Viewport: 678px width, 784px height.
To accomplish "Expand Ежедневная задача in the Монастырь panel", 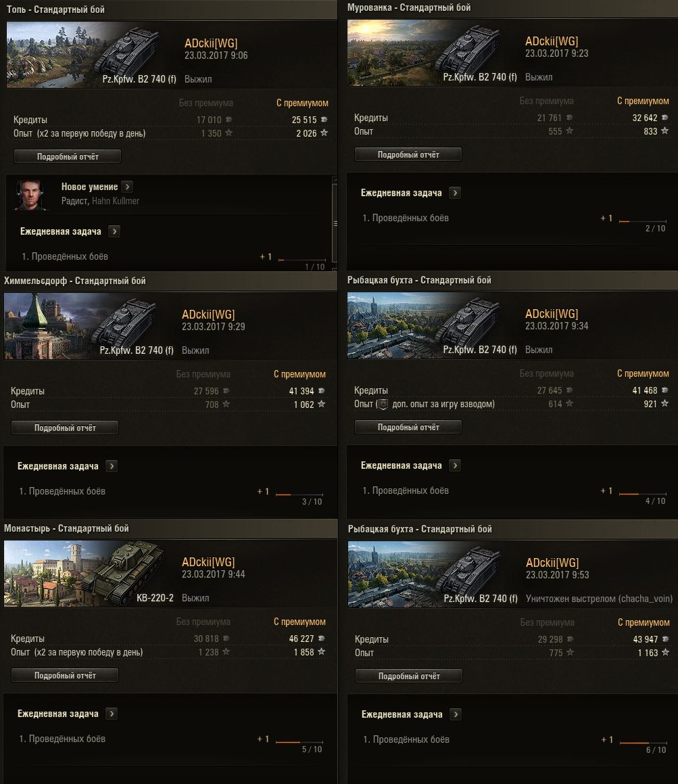I will click(x=112, y=714).
